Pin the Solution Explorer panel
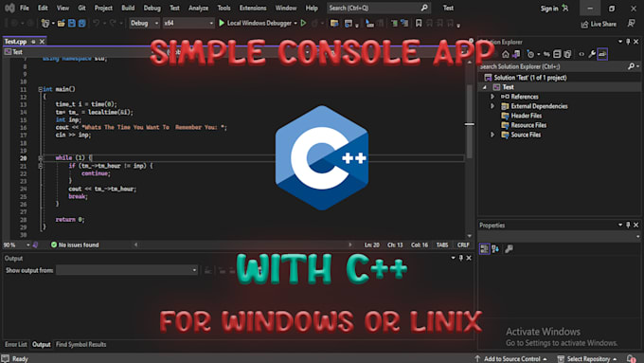This screenshot has width=644, height=363. point(628,42)
